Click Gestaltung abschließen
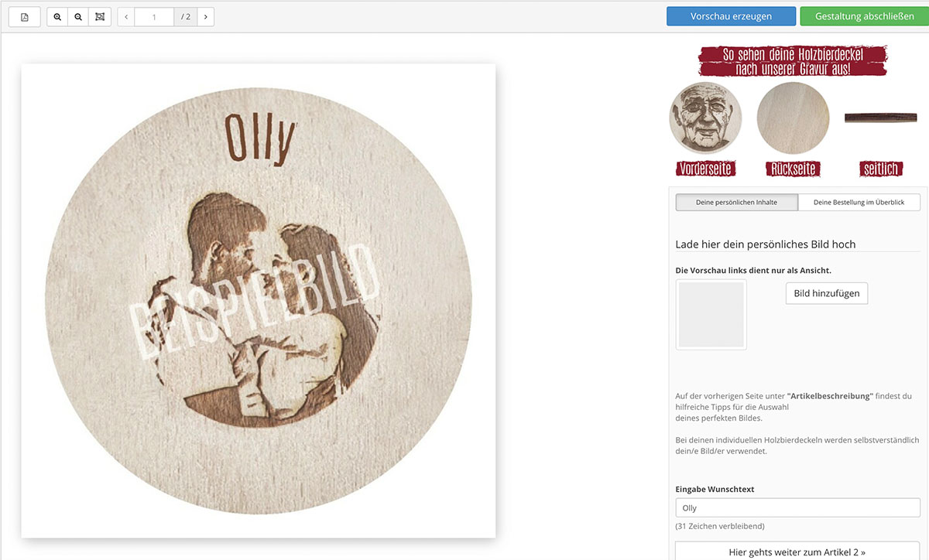Image resolution: width=929 pixels, height=560 pixels. (864, 16)
